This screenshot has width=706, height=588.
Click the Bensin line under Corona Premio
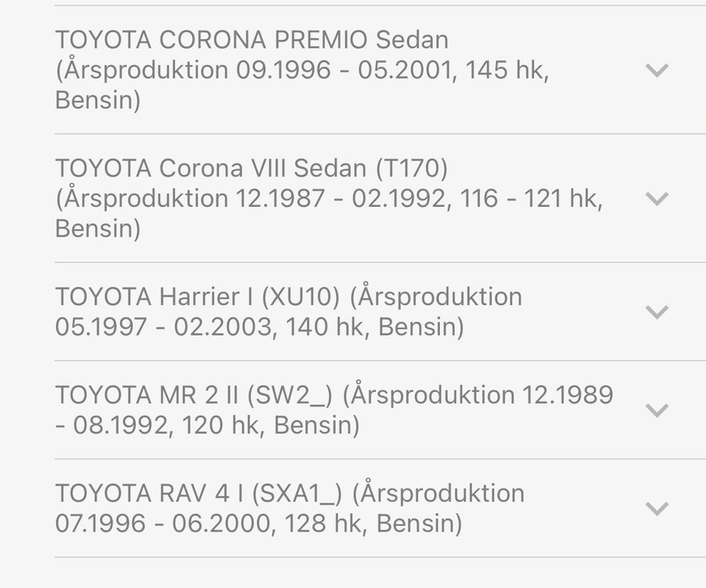pyautogui.click(x=98, y=100)
